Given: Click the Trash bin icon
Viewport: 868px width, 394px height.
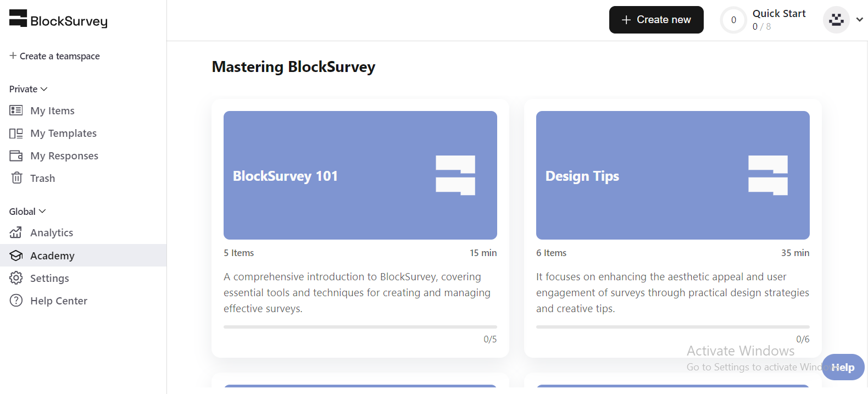Looking at the screenshot, I should pyautogui.click(x=16, y=178).
